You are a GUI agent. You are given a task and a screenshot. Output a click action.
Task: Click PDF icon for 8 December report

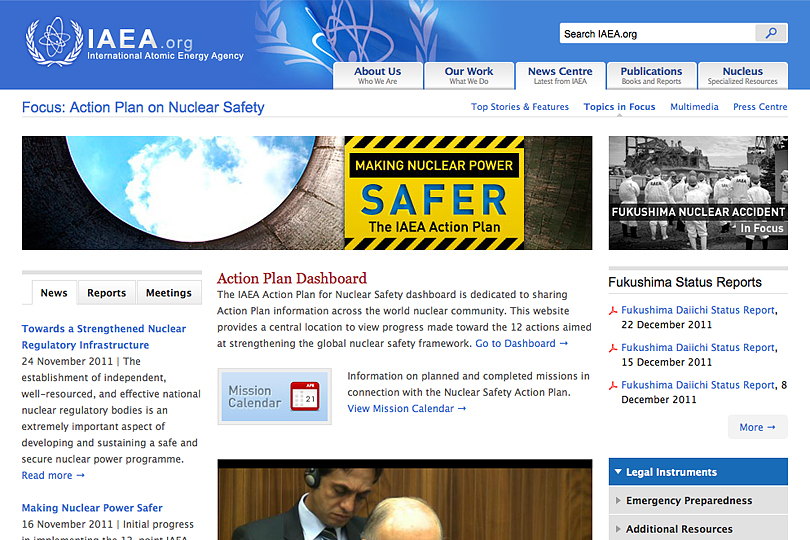coord(614,385)
